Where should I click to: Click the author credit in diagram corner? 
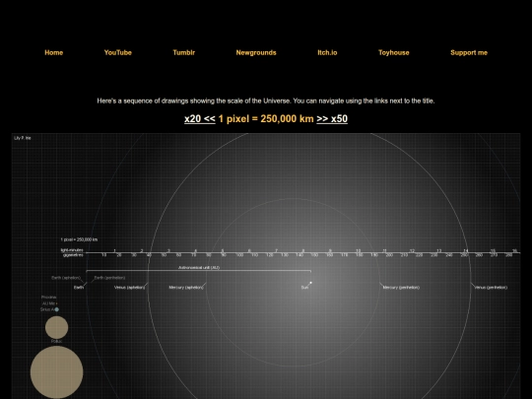point(23,138)
